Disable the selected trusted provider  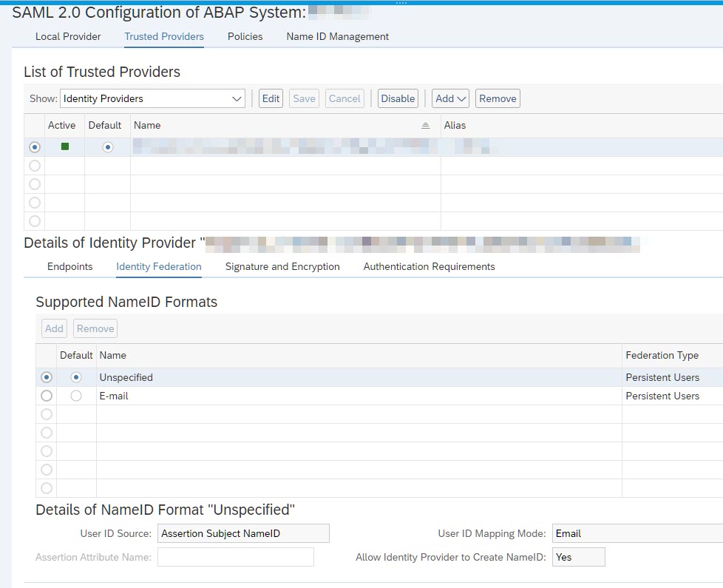(398, 98)
